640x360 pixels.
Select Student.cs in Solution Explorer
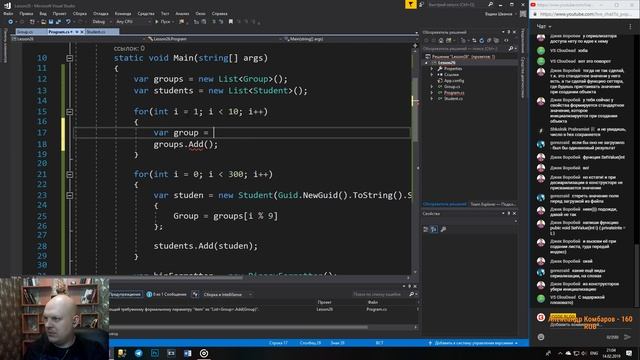[453, 98]
